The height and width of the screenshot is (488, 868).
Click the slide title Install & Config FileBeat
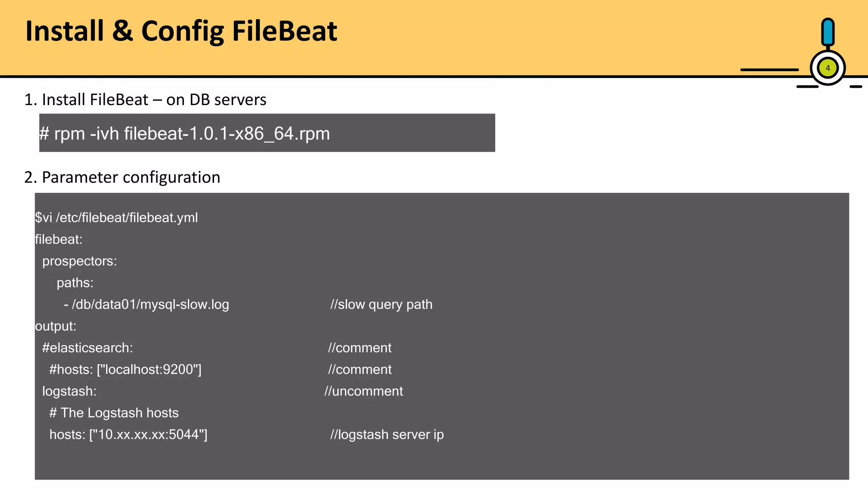pos(181,31)
